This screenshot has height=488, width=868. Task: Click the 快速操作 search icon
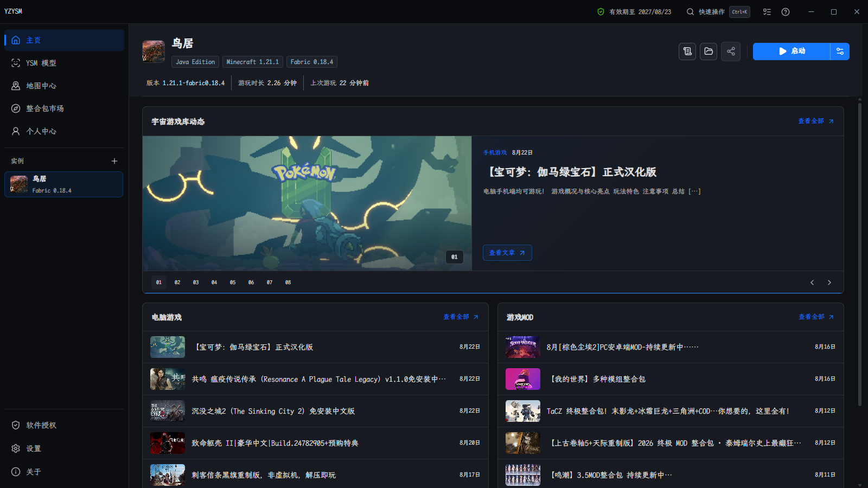pyautogui.click(x=690, y=12)
